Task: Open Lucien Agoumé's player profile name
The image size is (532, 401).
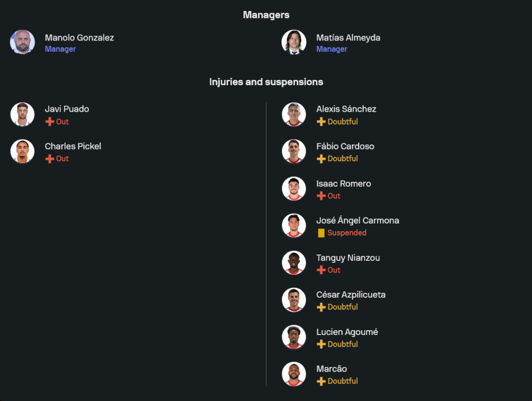Action: click(x=347, y=332)
